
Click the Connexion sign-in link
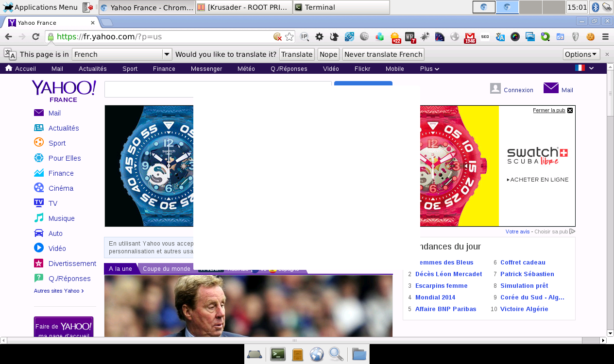pyautogui.click(x=518, y=90)
